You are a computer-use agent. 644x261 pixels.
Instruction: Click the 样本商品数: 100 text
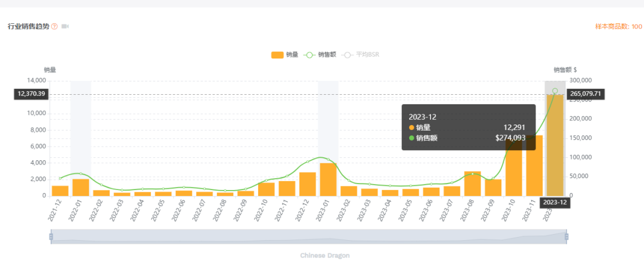(618, 27)
